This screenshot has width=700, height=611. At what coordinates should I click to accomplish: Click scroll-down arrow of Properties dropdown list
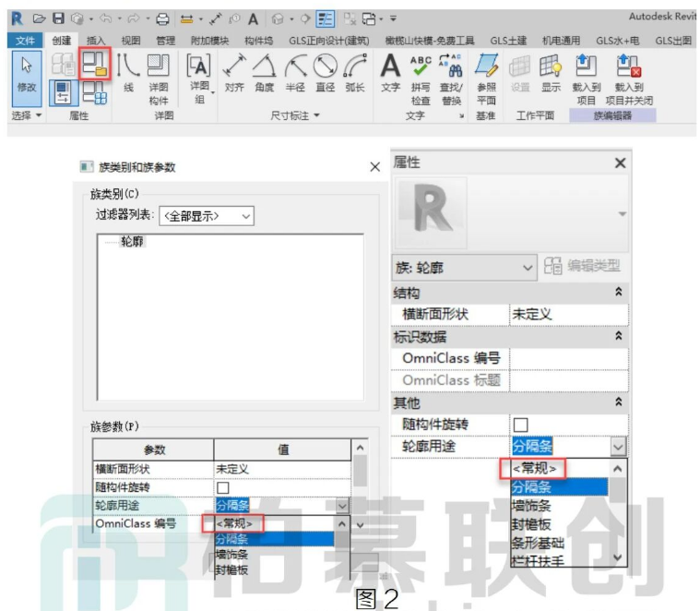click(x=617, y=557)
